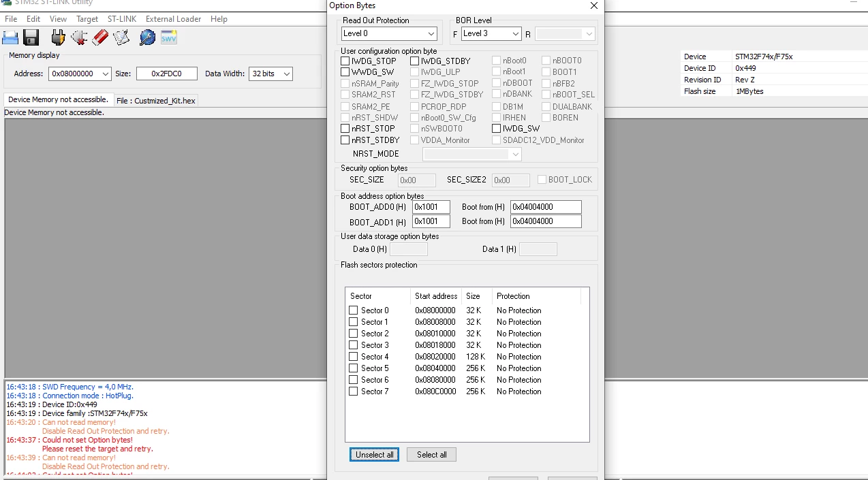Toggle the IWDG_STDBY checkbox
868x480 pixels.
(x=415, y=61)
